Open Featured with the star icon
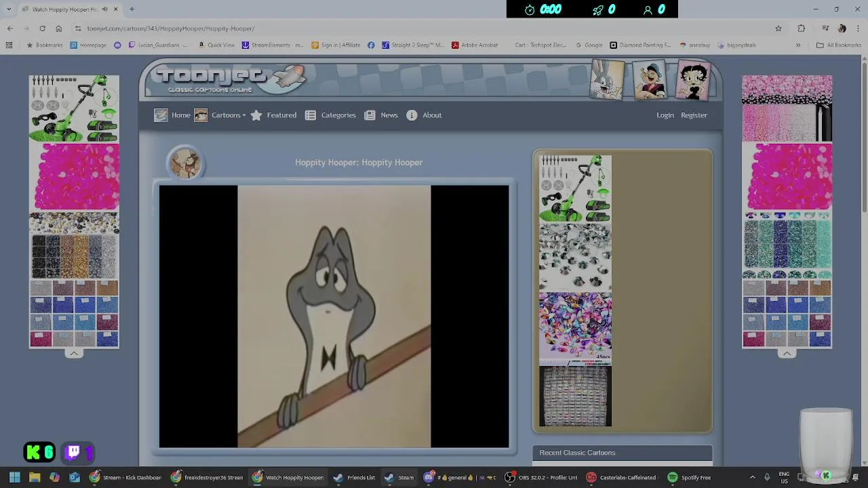 pos(273,115)
